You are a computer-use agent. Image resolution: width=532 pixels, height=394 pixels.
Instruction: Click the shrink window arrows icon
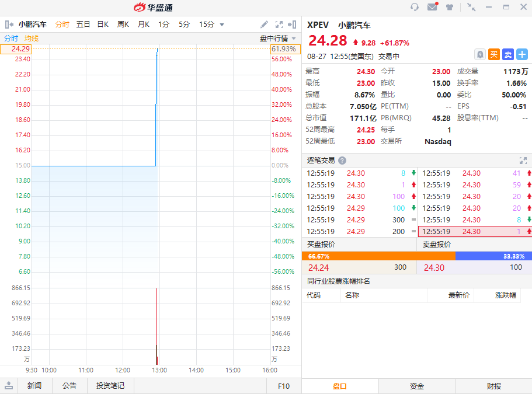coord(471,7)
